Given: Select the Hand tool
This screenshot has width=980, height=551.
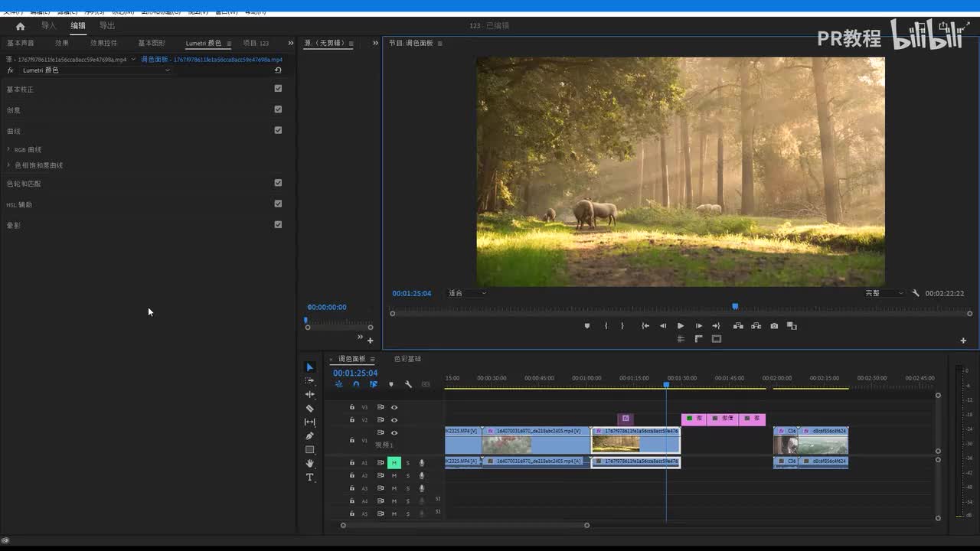Looking at the screenshot, I should coord(310,464).
